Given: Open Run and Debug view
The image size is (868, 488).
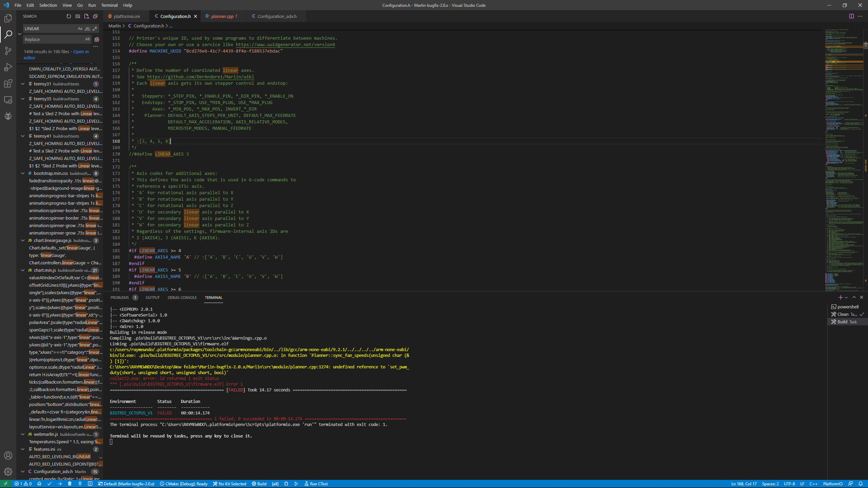Looking at the screenshot, I should tap(8, 67).
